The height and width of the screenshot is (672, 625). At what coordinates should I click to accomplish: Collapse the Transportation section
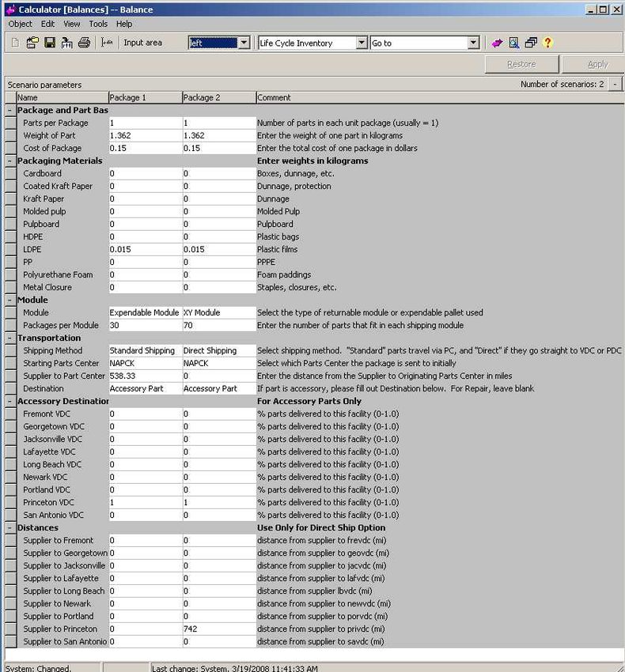(x=9, y=338)
